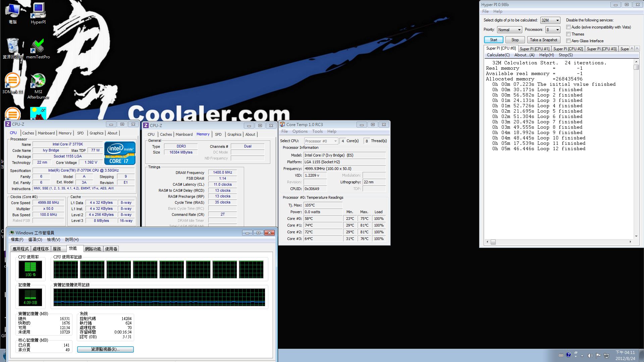This screenshot has width=644, height=362.
Task: Click Take a Snapshot button
Action: pyautogui.click(x=544, y=40)
